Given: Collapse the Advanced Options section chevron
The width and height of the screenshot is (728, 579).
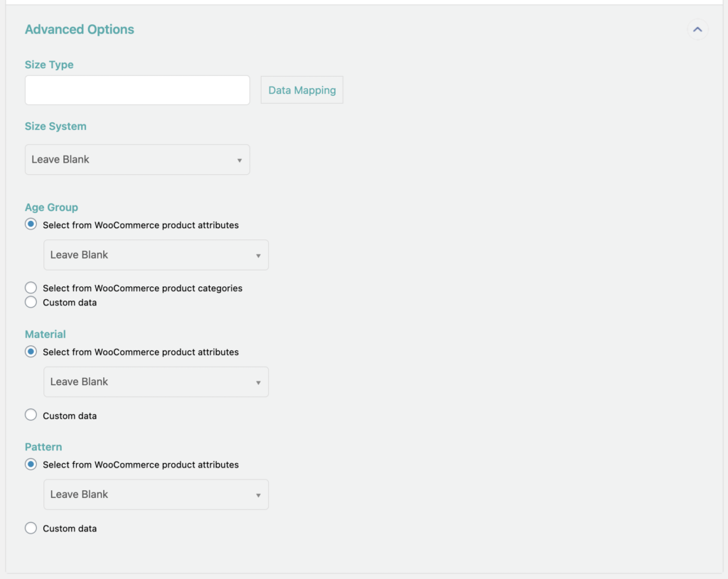Looking at the screenshot, I should click(697, 29).
